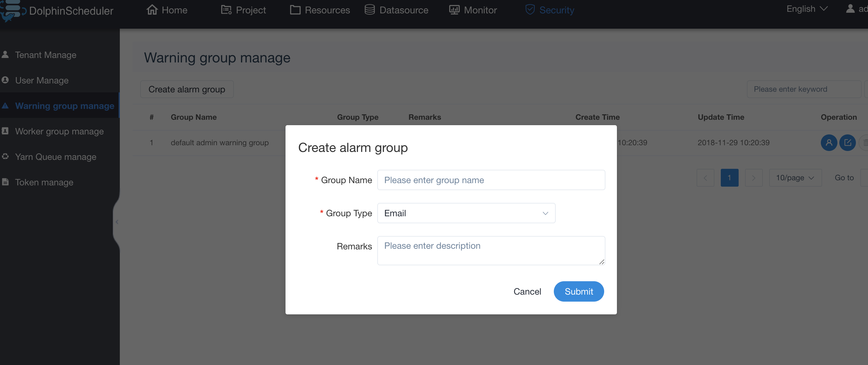
Task: Select page 1 in pagination
Action: click(x=729, y=178)
